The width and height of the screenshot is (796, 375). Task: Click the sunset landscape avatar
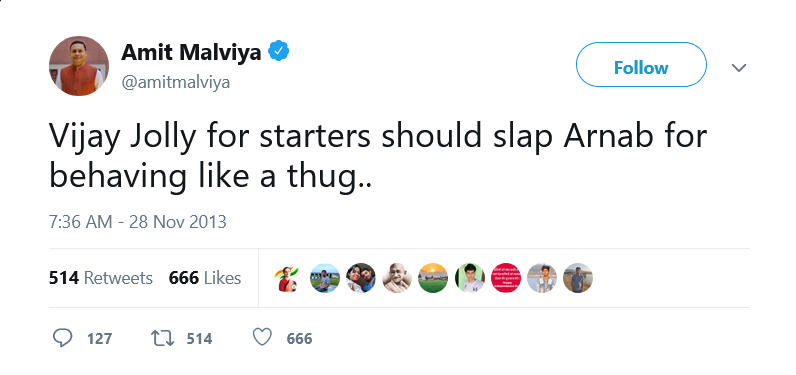tap(433, 278)
